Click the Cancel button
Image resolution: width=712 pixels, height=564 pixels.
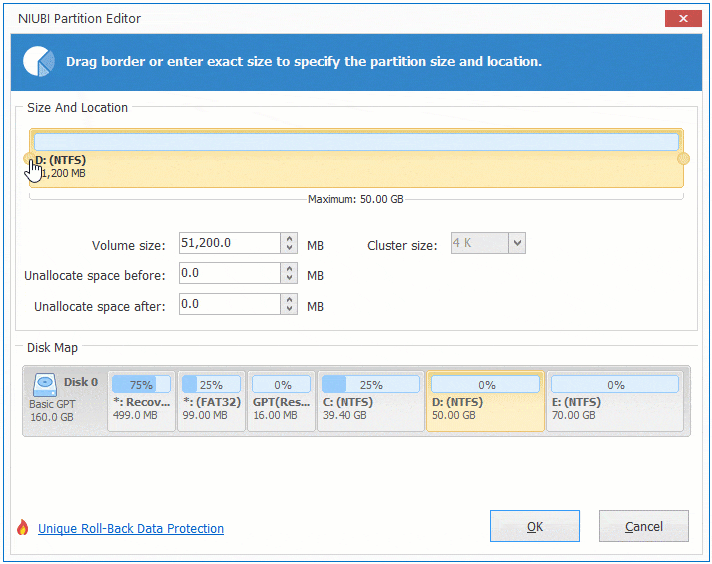pyautogui.click(x=643, y=526)
